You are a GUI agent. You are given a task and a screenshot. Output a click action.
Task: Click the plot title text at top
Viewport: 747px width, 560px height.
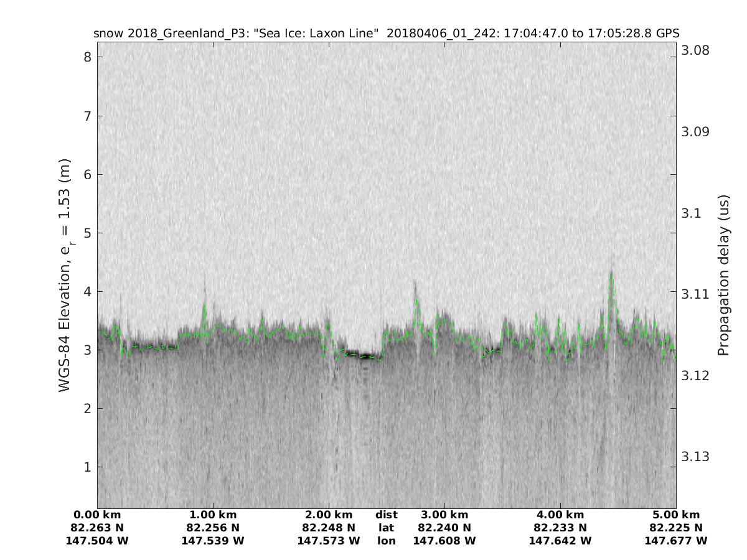[x=386, y=33]
